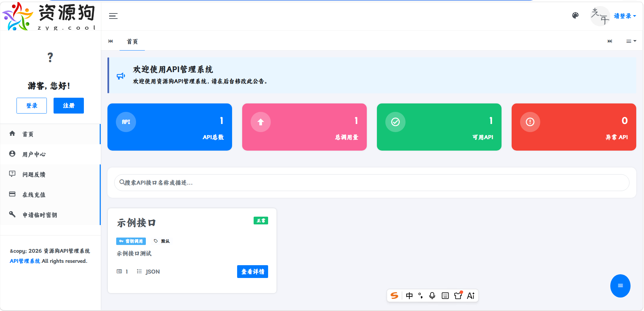Click the 示例接口测试 description
The width and height of the screenshot is (644, 311).
[x=134, y=253]
